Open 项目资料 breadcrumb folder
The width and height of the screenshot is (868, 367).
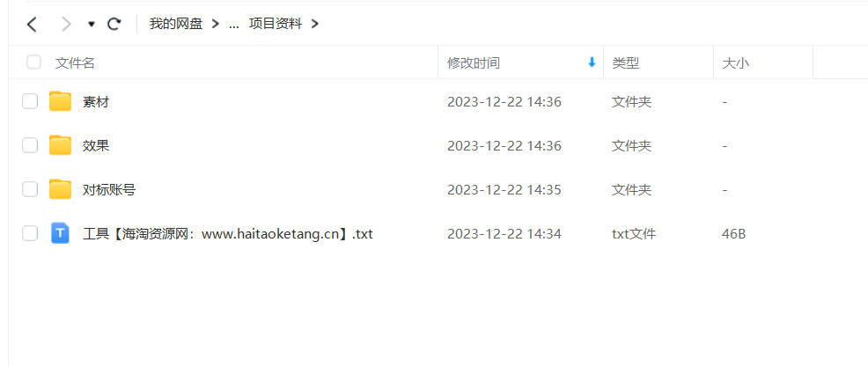pos(276,24)
